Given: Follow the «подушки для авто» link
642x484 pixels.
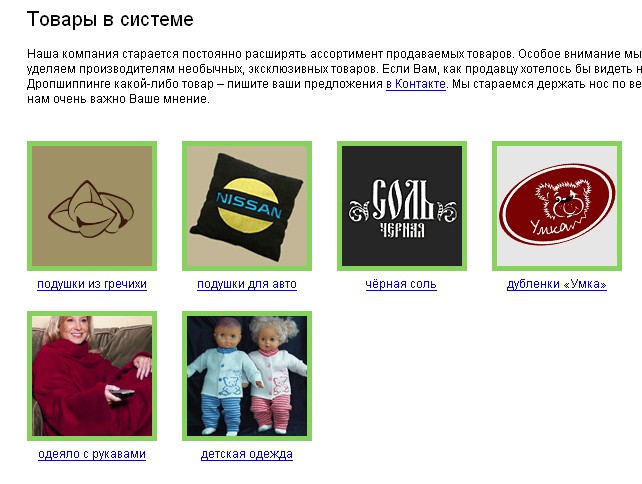Looking at the screenshot, I should [x=247, y=284].
